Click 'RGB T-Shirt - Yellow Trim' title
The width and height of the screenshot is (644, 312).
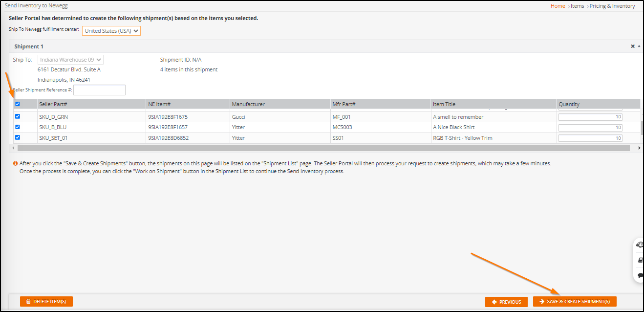tap(463, 138)
